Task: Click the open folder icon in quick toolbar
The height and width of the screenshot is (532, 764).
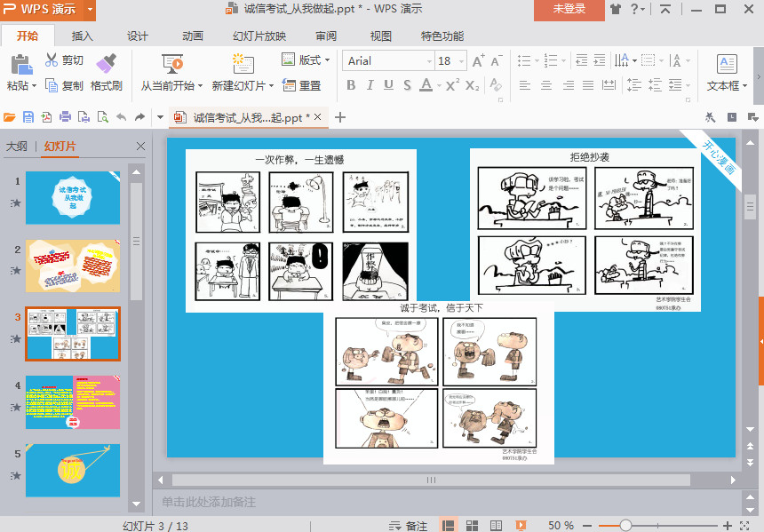Action: [x=10, y=117]
